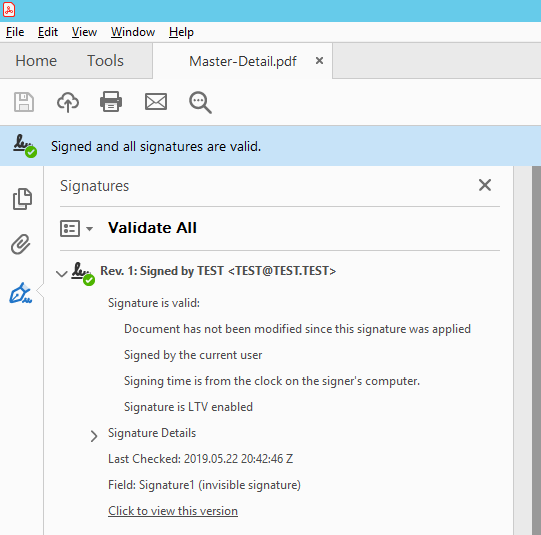Open the Window menu
Image resolution: width=541 pixels, height=535 pixels.
pyautogui.click(x=133, y=32)
